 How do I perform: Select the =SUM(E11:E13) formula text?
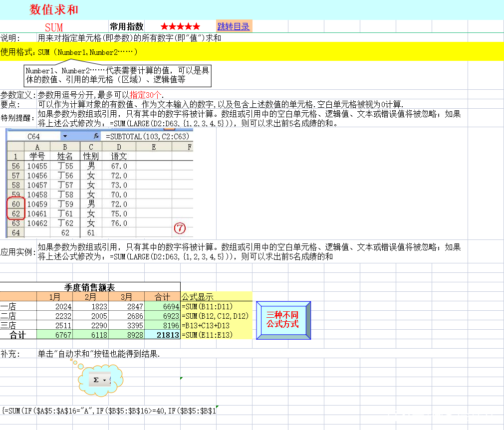coord(207,335)
